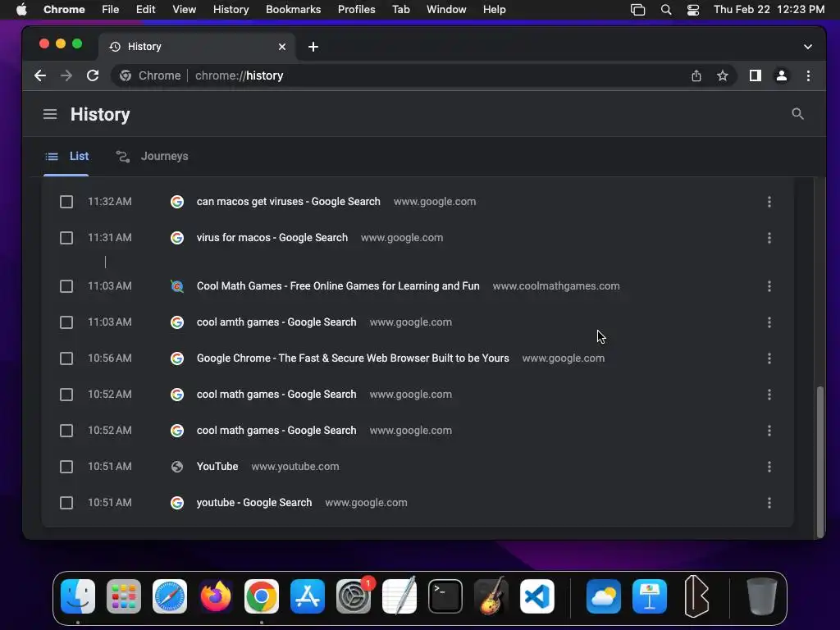Open more actions for Google Chrome entry
This screenshot has width=840, height=630.
point(769,358)
